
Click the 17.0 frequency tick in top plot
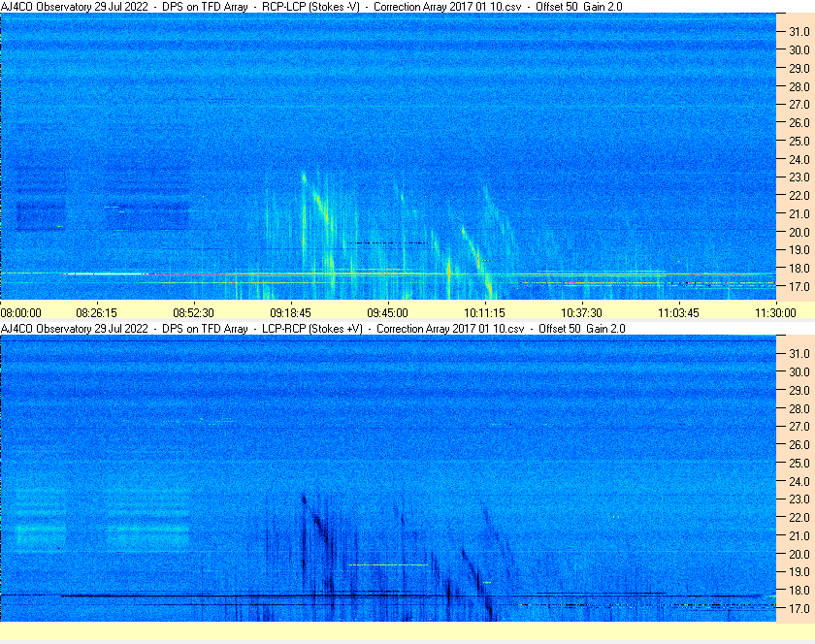pos(799,286)
